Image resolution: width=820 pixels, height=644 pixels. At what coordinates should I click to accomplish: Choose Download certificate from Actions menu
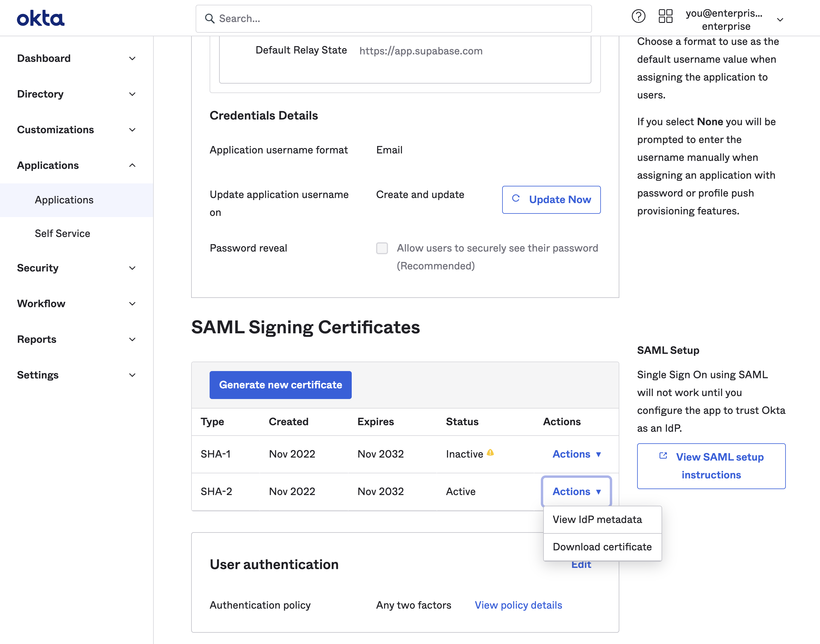point(601,547)
